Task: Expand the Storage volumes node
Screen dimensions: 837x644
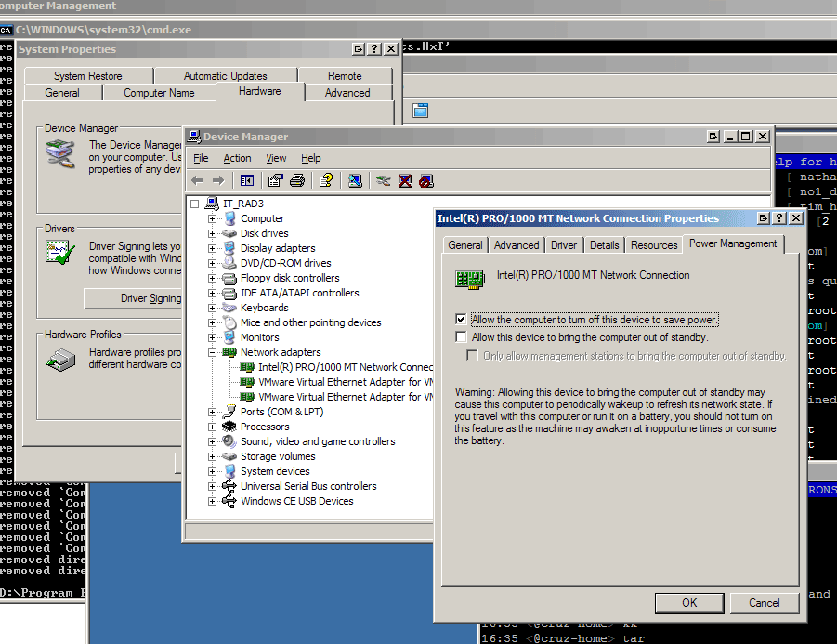Action: pos(213,456)
